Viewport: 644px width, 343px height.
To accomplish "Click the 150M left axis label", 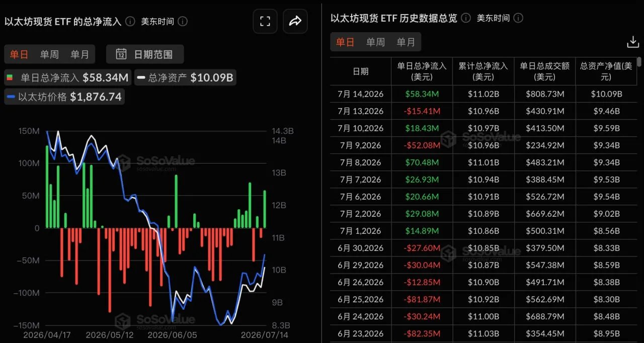I will [29, 131].
